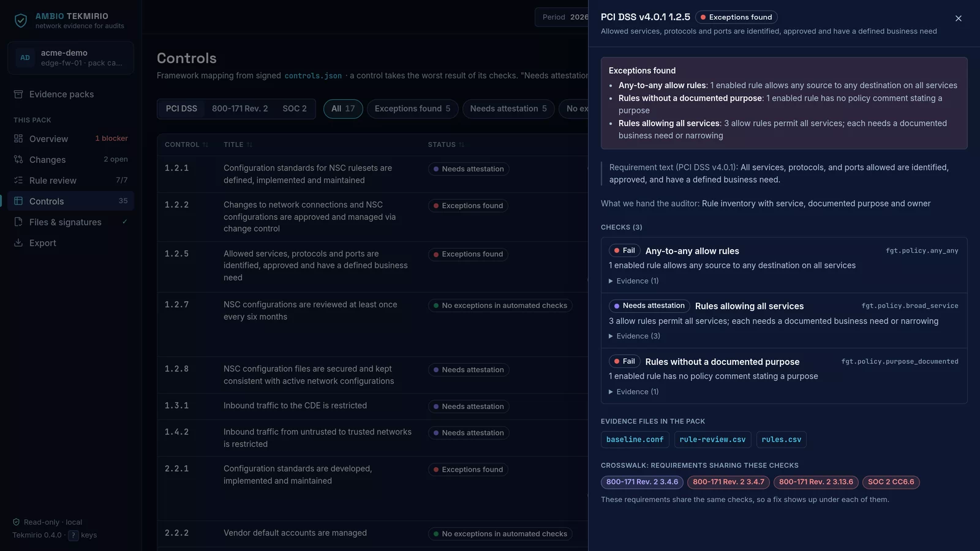Viewport: 980px width, 551px height.
Task: Close the PCI DSS 1.2.5 detail panel
Action: pyautogui.click(x=959, y=18)
